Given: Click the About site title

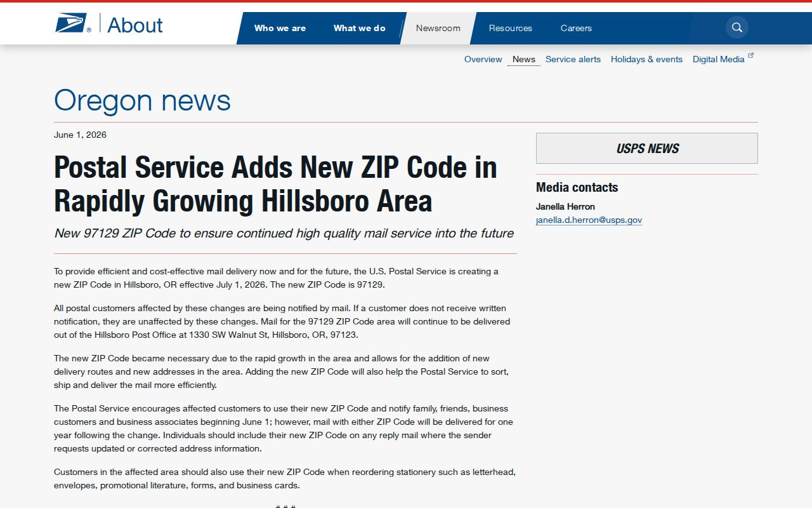Looking at the screenshot, I should coord(135,25).
